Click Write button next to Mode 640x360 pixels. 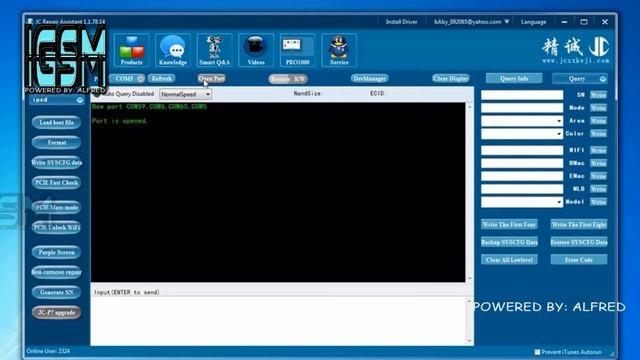pyautogui.click(x=598, y=108)
